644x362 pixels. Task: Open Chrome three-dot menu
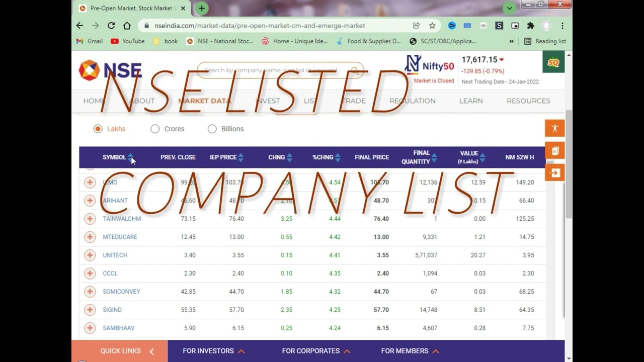(562, 26)
